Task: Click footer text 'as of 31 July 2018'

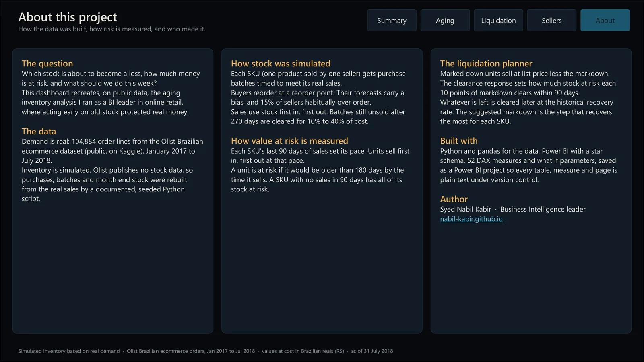Action: click(x=372, y=351)
